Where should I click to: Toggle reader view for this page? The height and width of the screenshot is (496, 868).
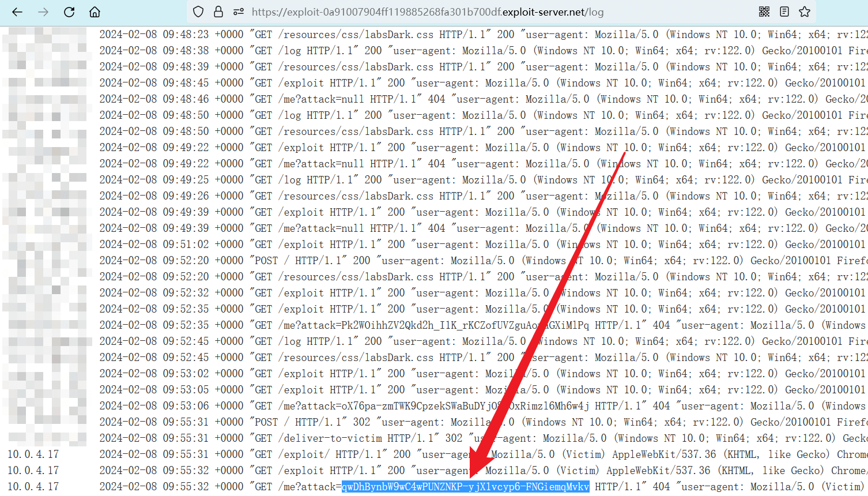[x=784, y=12]
